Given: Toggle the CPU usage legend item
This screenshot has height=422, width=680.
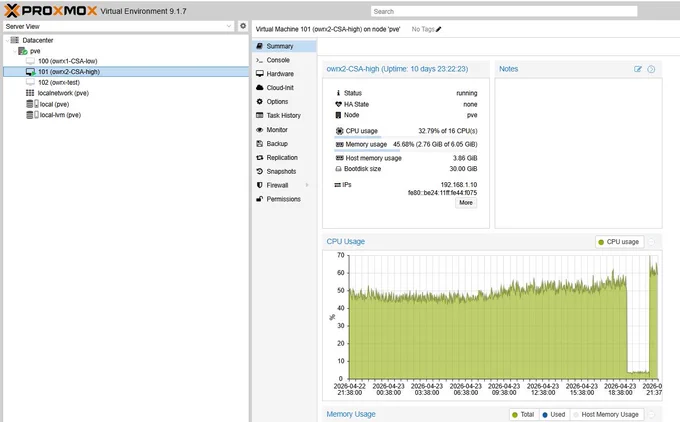Looking at the screenshot, I should [x=619, y=242].
